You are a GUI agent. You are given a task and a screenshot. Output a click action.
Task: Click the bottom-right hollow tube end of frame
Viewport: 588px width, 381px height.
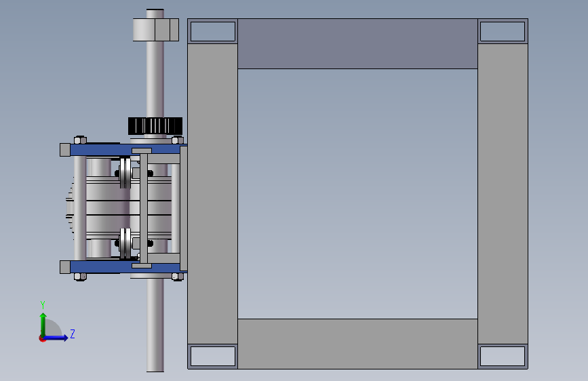coord(503,356)
